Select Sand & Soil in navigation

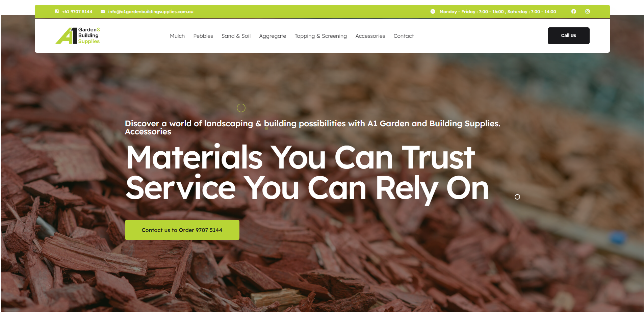(236, 36)
